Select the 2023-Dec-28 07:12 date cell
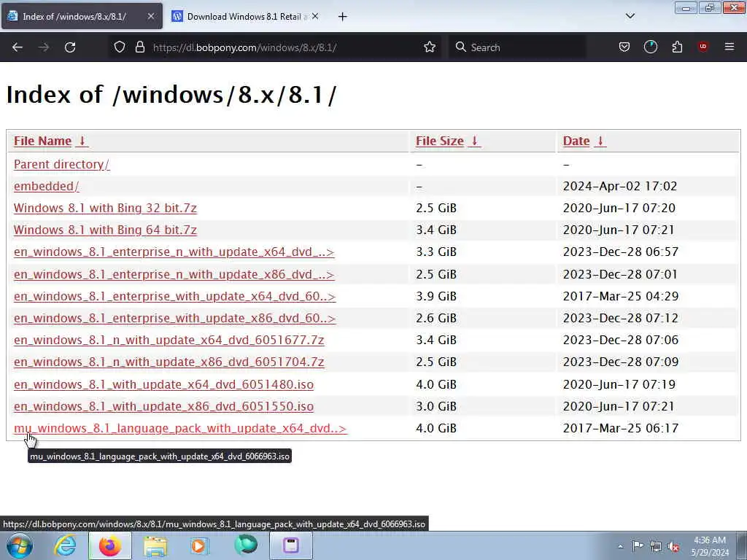 pos(620,318)
